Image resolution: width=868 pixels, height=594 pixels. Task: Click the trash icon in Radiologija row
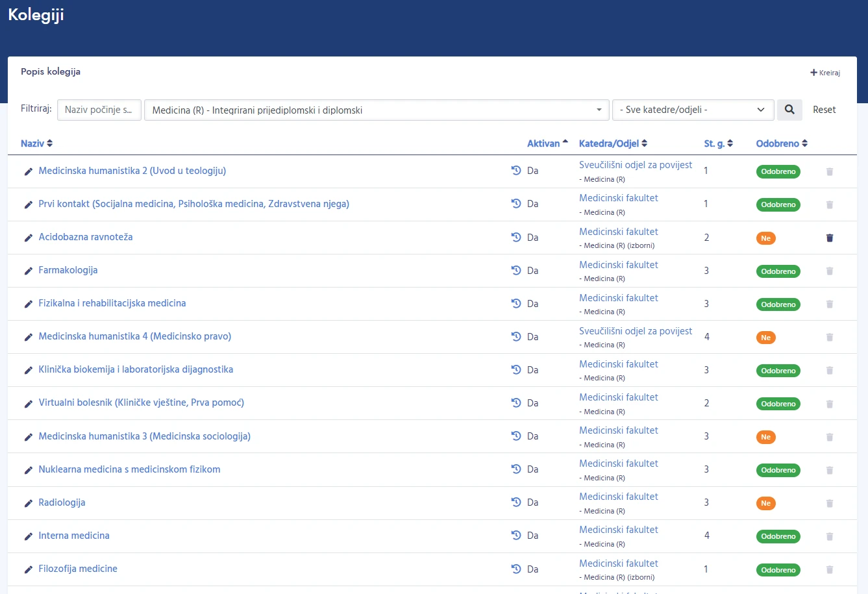point(829,503)
